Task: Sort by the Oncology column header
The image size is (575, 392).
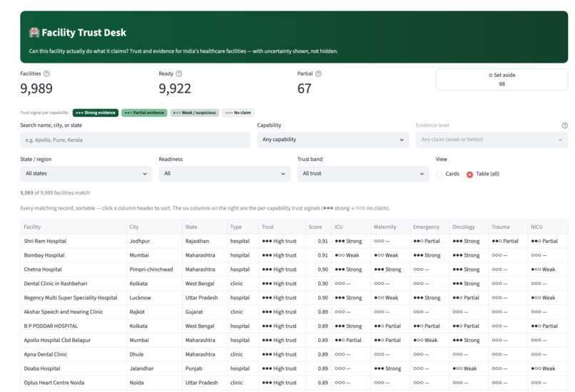Action: [x=469, y=227]
